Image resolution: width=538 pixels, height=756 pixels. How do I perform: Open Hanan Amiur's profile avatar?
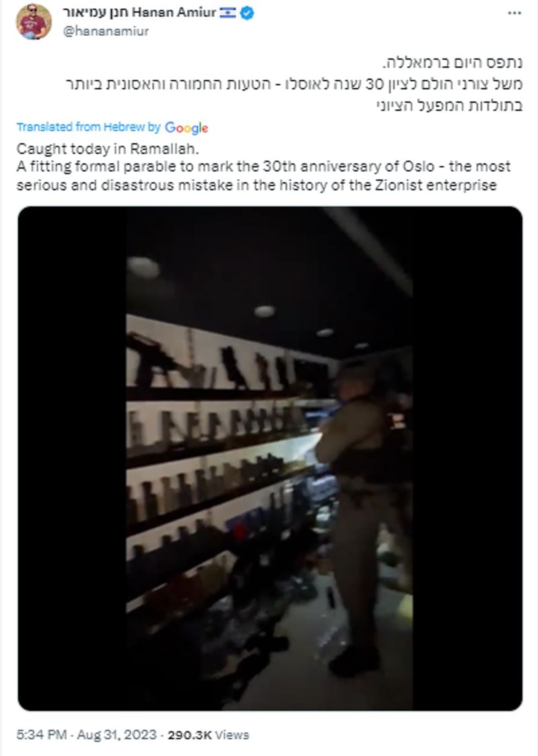coord(34,21)
